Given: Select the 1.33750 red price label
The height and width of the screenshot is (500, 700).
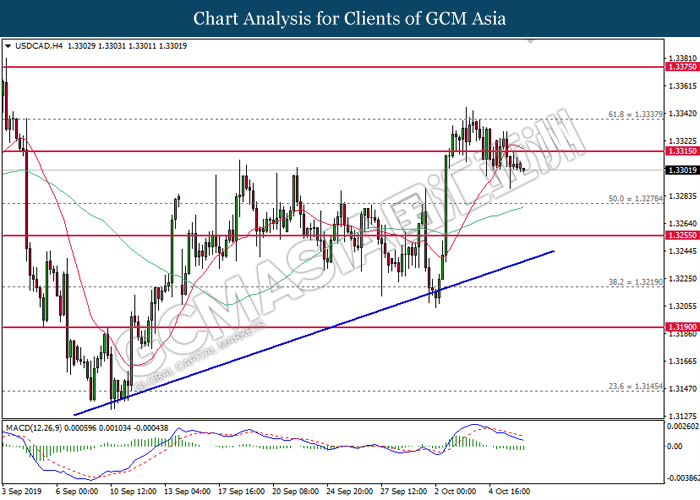Looking at the screenshot, I should tap(682, 67).
